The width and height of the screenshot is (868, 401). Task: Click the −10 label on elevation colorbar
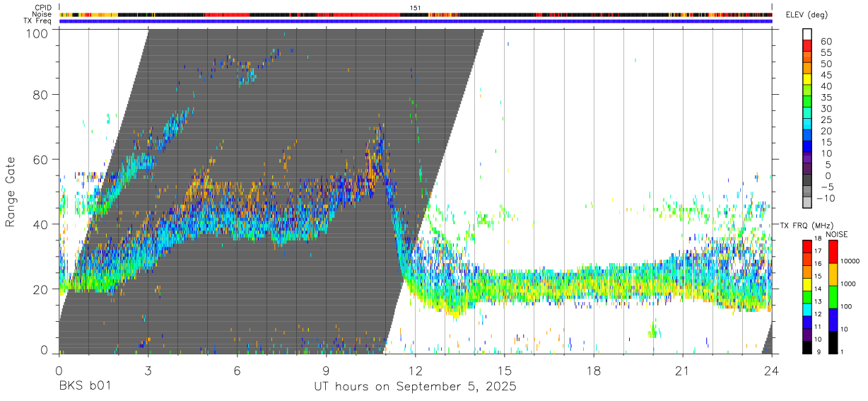click(828, 199)
